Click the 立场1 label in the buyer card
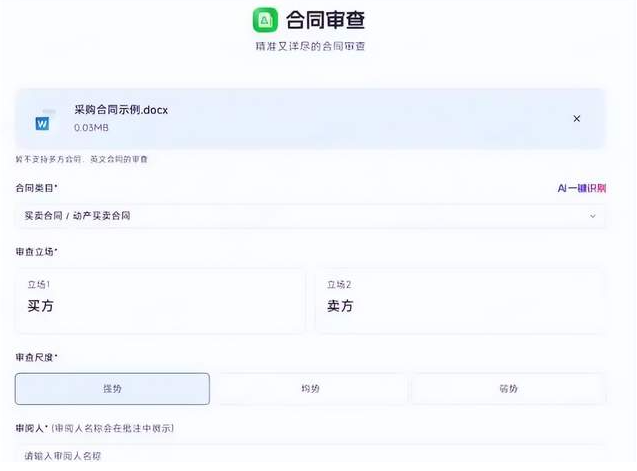This screenshot has width=637, height=471. click(x=39, y=285)
